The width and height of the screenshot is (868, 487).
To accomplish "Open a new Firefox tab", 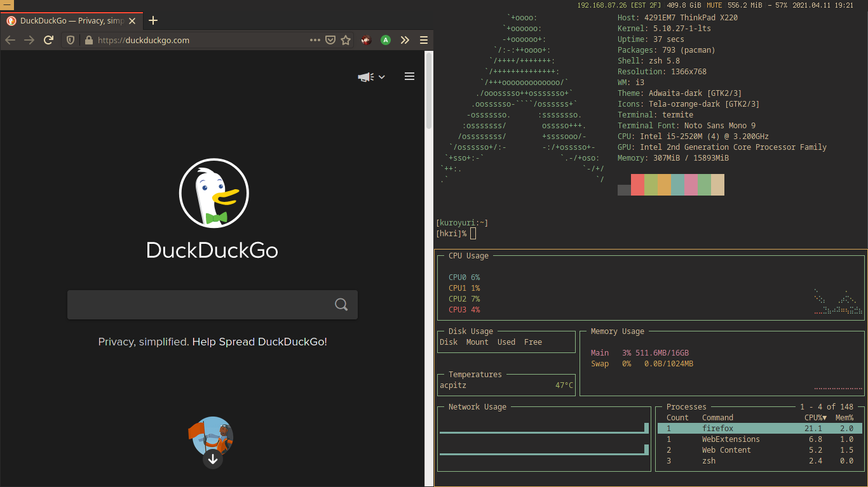I will click(x=153, y=20).
